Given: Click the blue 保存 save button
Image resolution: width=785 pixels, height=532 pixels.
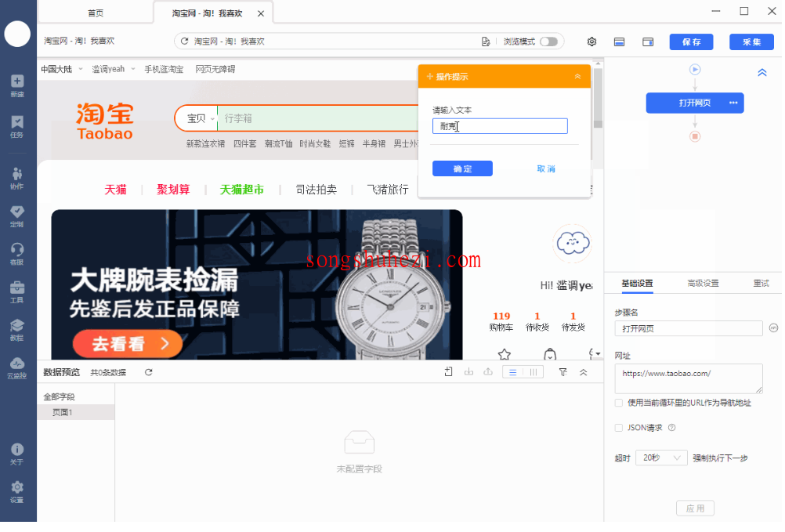Looking at the screenshot, I should click(x=692, y=42).
